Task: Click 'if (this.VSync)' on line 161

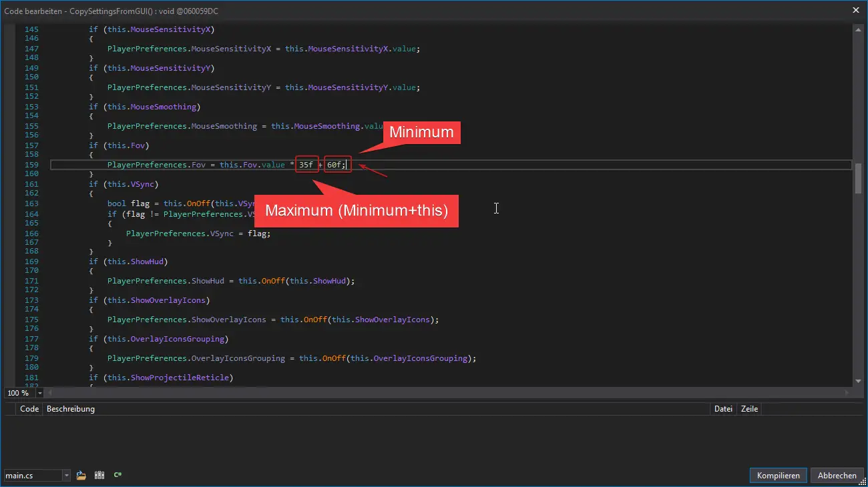Action: (124, 184)
